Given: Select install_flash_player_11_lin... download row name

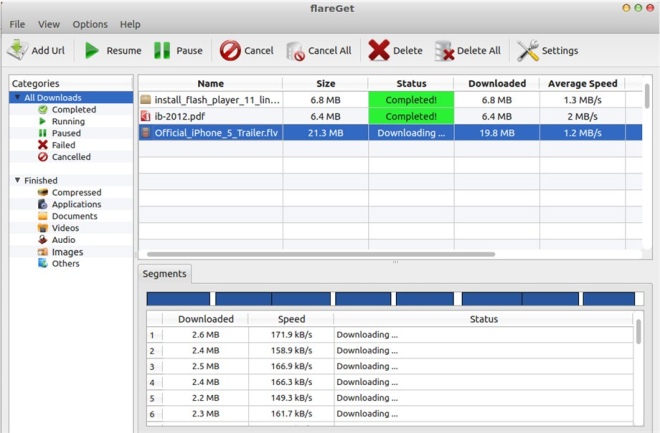Looking at the screenshot, I should [x=217, y=100].
